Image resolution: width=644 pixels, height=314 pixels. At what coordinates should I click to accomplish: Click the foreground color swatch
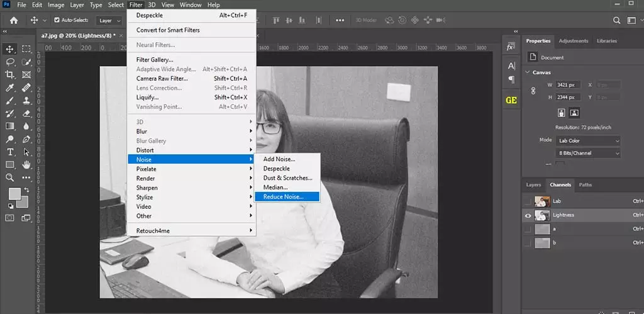click(14, 194)
